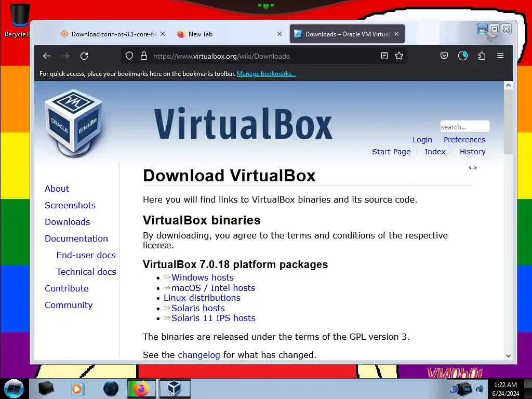Screen dimensions: 532x399
Task: View site security via the padlock icon
Action: [144, 56]
